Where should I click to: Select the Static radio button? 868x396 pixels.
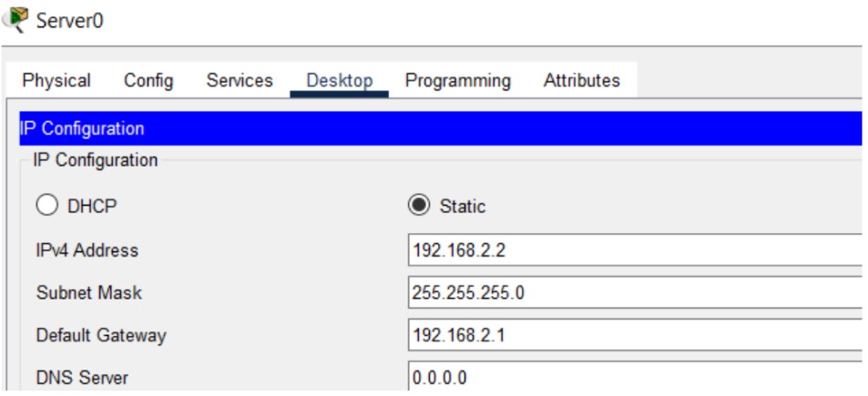point(418,206)
